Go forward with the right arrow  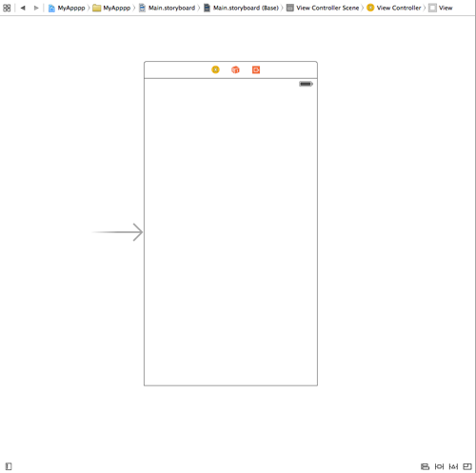(36, 8)
